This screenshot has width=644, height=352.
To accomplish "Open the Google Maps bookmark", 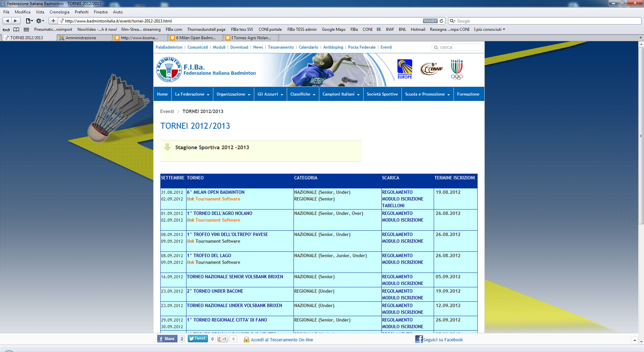I will coord(334,30).
